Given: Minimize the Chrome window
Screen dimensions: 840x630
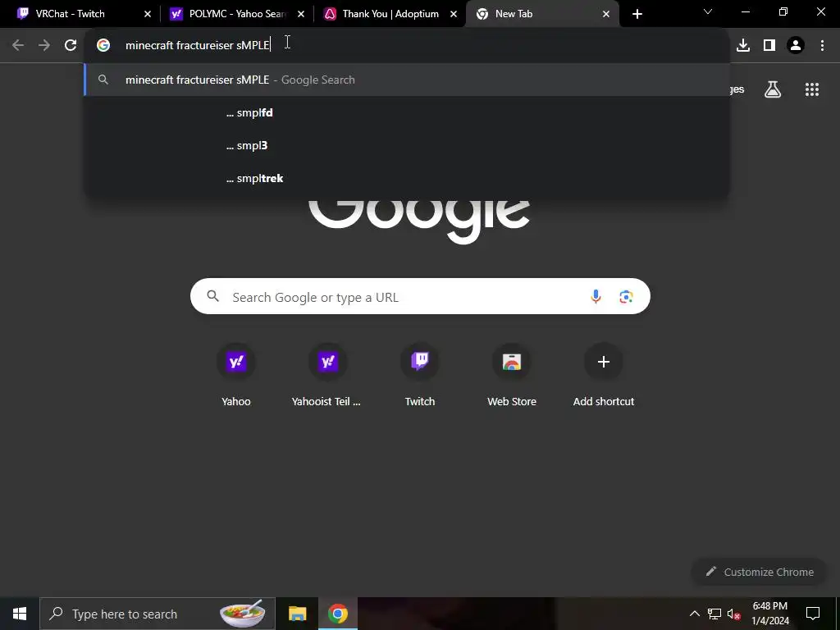Looking at the screenshot, I should click(x=746, y=11).
